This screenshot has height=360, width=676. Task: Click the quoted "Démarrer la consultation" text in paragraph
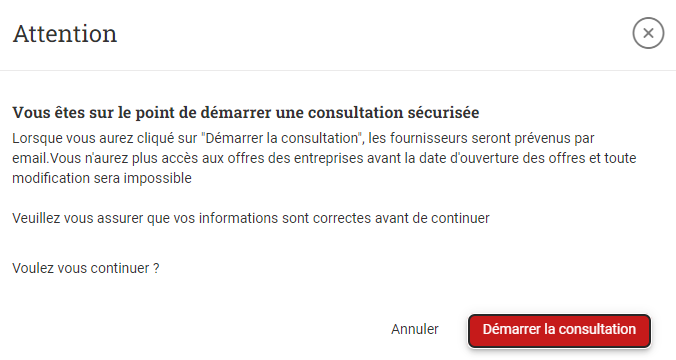[x=282, y=138]
